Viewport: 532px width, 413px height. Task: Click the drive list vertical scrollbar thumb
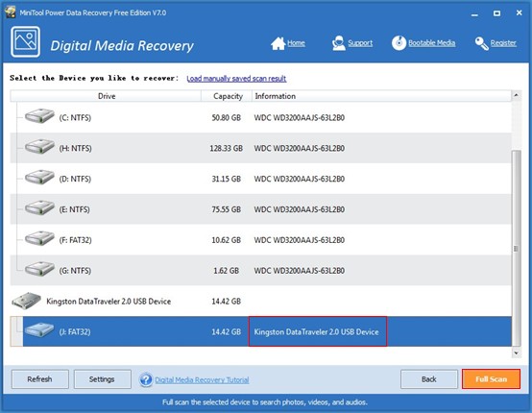[x=516, y=248]
